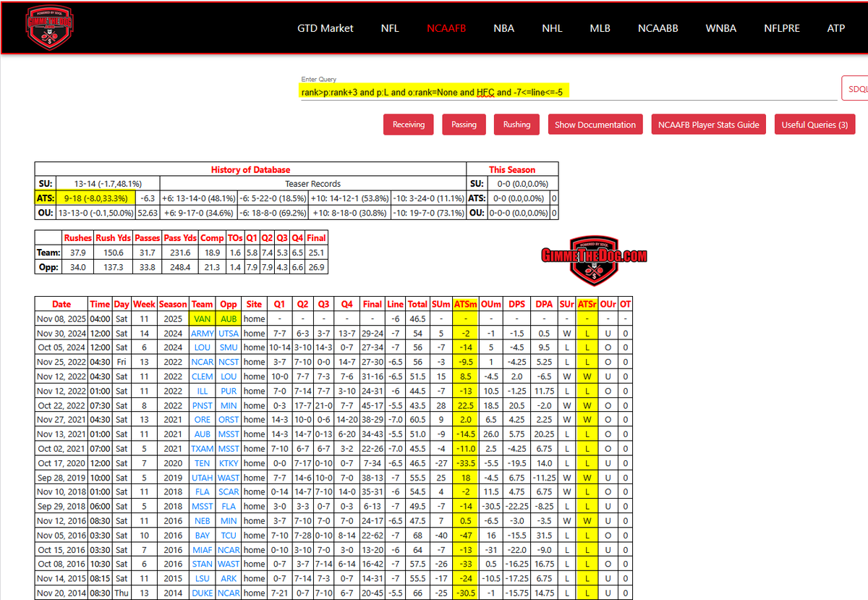This screenshot has height=600, width=868.
Task: Click the Date column header
Action: [61, 304]
